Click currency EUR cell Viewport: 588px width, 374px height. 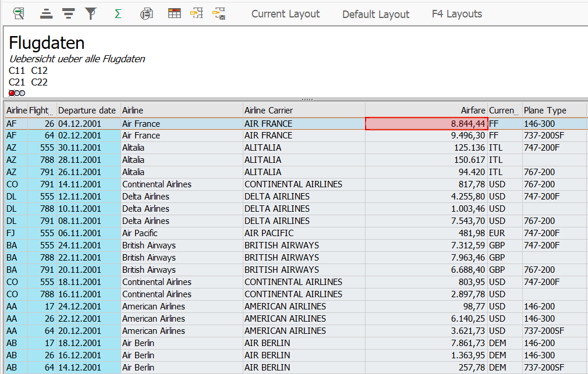[505, 233]
